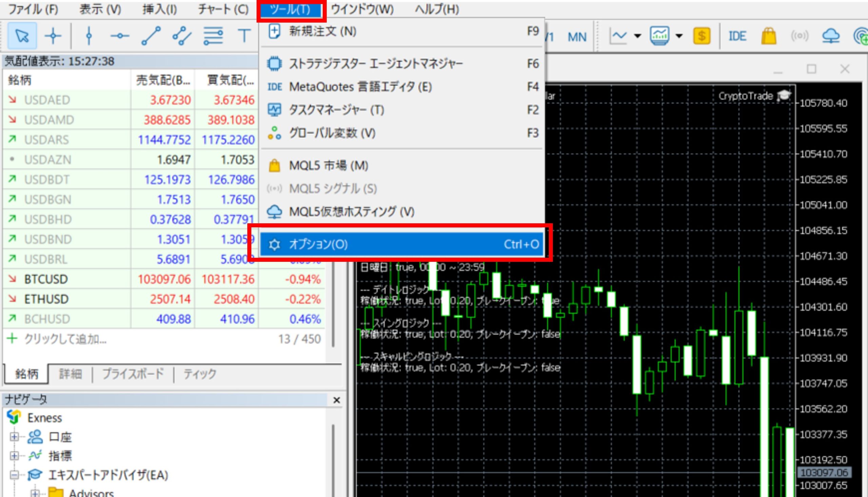
Task: Click the market watch vertical scrollbar
Action: point(333,304)
